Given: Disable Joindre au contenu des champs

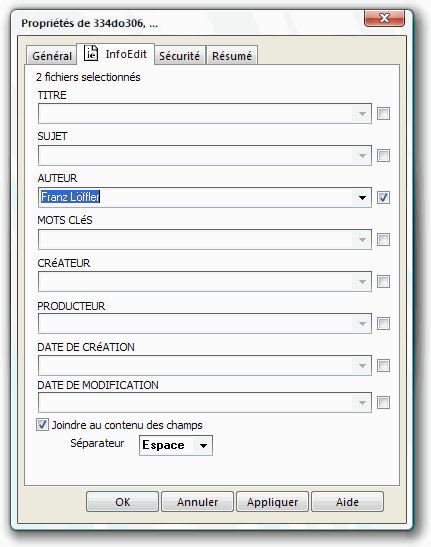Looking at the screenshot, I should tap(42, 425).
